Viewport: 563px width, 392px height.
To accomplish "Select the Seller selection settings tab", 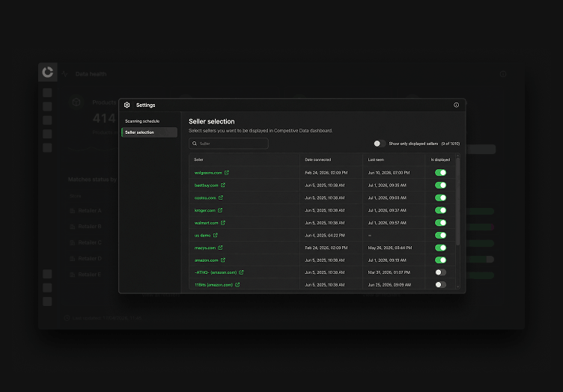I will tap(150, 132).
